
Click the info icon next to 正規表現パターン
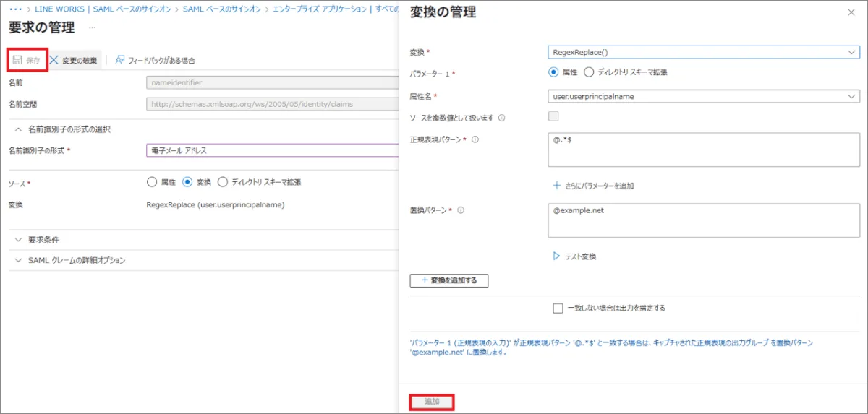tap(475, 139)
